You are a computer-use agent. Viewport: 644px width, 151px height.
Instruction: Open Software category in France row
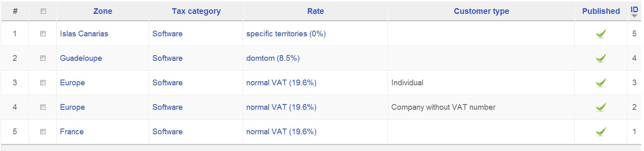[167, 132]
